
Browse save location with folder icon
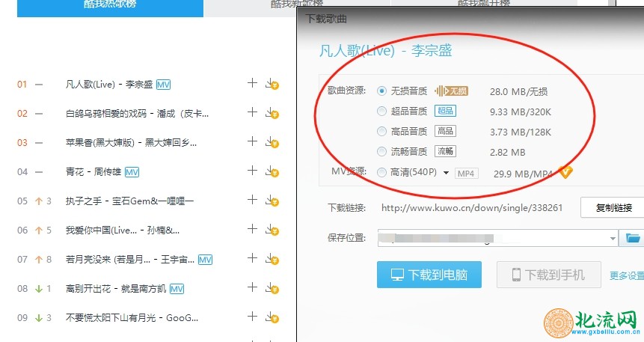click(632, 238)
